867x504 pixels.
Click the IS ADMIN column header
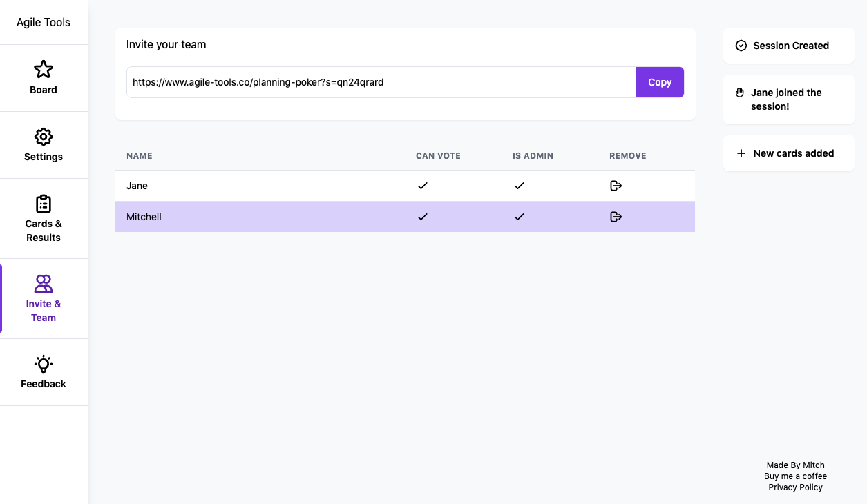point(533,156)
